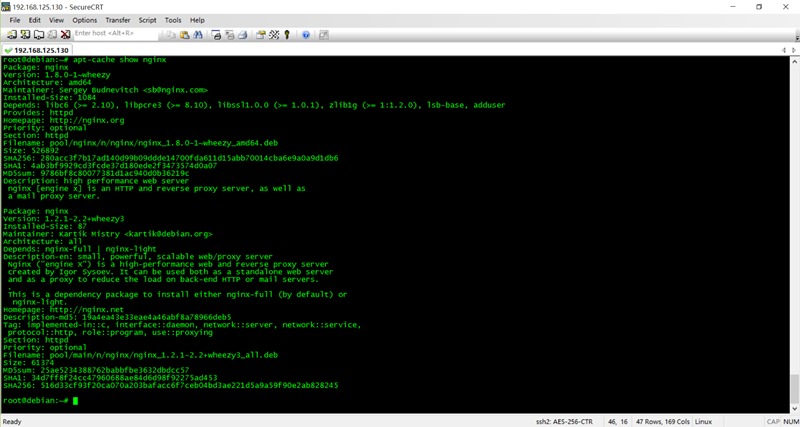
Task: Click '47 Rows, 169 Cols' status entry
Action: click(x=663, y=422)
